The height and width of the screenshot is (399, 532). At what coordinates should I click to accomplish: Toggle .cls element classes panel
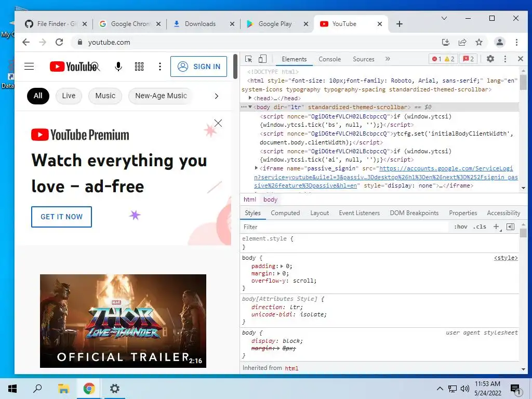pyautogui.click(x=480, y=227)
